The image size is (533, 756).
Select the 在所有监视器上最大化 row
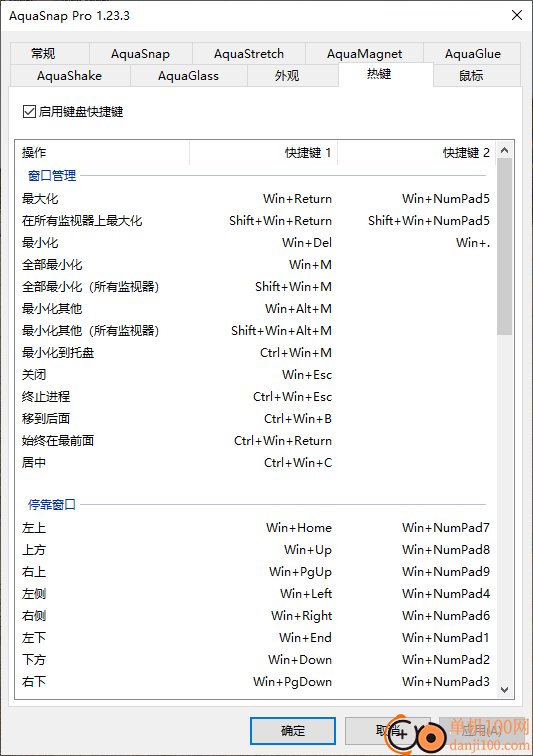tap(256, 221)
